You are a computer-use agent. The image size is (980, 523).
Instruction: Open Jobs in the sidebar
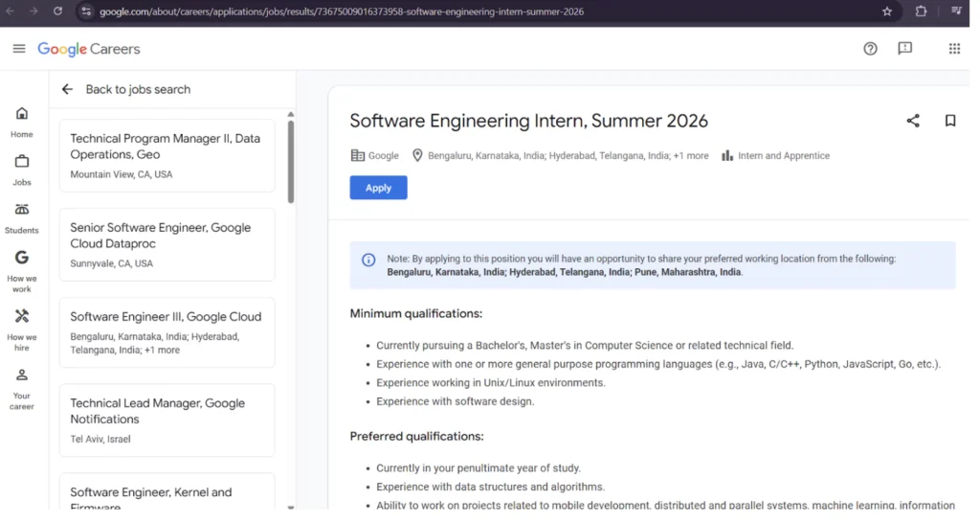point(22,171)
